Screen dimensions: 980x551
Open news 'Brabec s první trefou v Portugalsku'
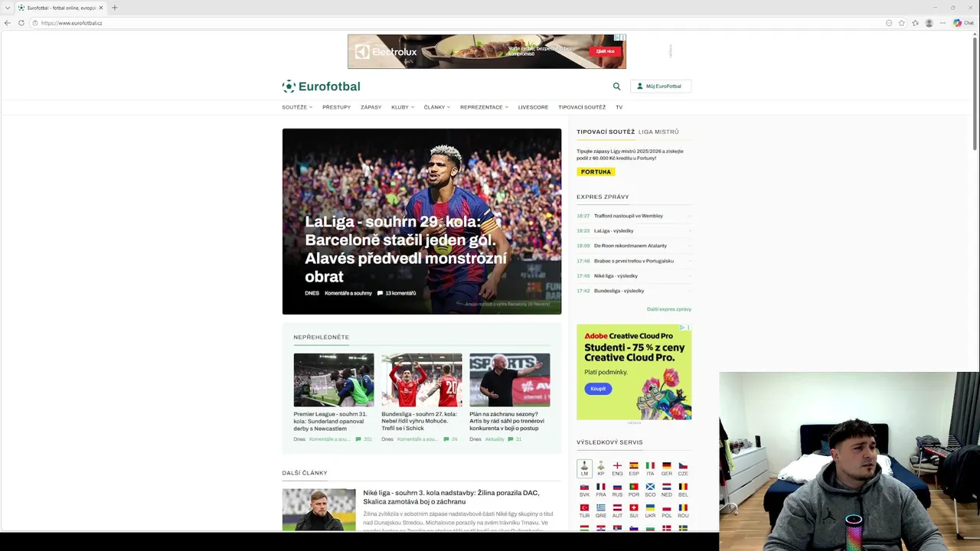[x=634, y=261]
